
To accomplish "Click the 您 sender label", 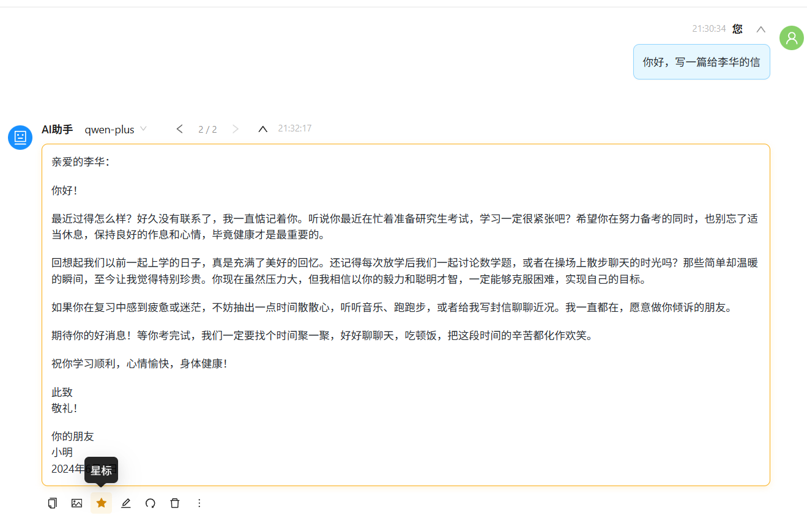I will click(x=738, y=29).
